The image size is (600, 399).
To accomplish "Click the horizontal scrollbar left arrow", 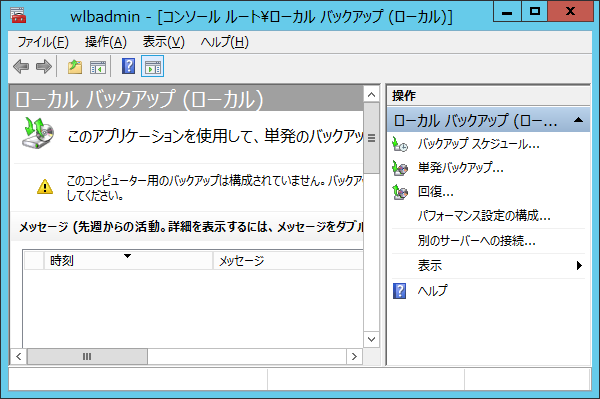I will pos(19,357).
